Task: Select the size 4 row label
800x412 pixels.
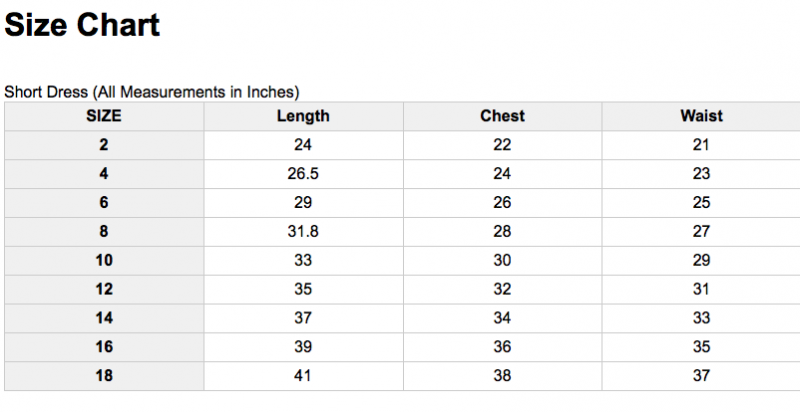Action: (104, 174)
